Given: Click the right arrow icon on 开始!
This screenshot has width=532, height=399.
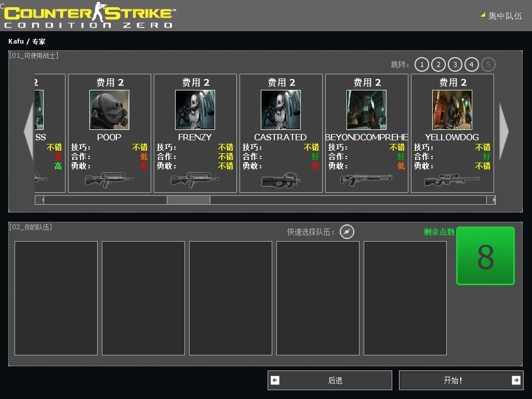Looking at the screenshot, I should [516, 380].
